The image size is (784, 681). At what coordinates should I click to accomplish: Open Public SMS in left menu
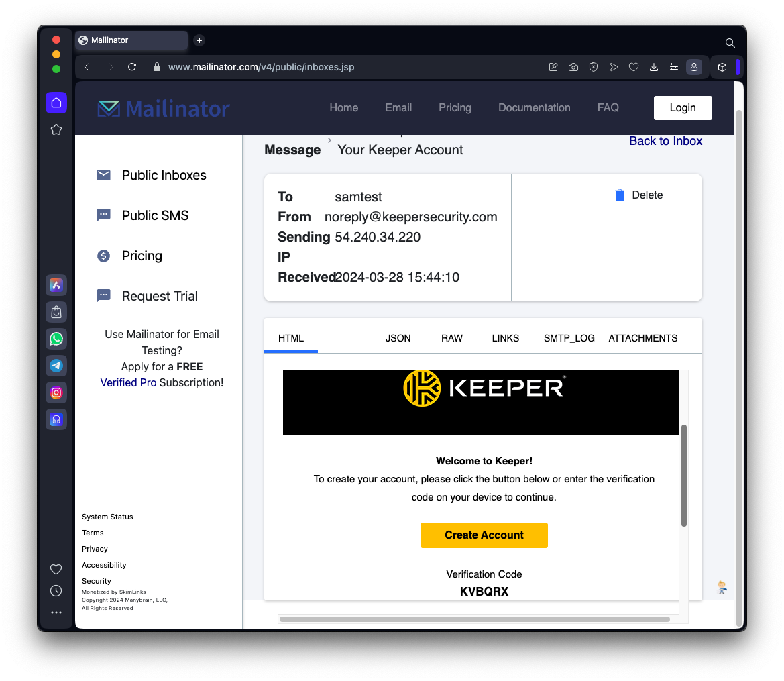pos(142,215)
